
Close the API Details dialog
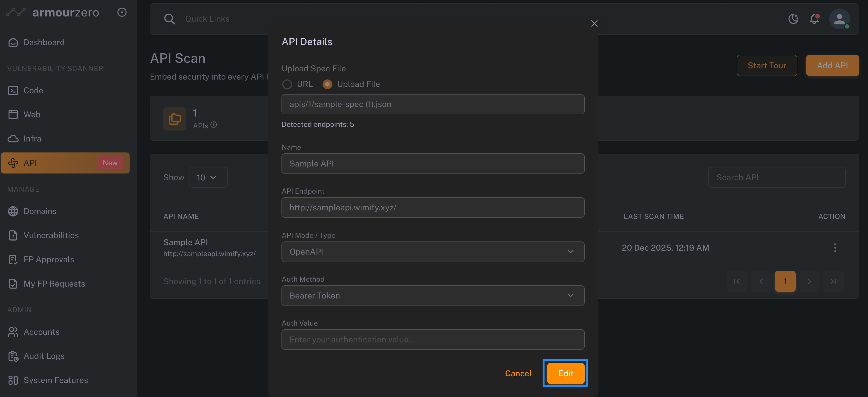pos(594,23)
